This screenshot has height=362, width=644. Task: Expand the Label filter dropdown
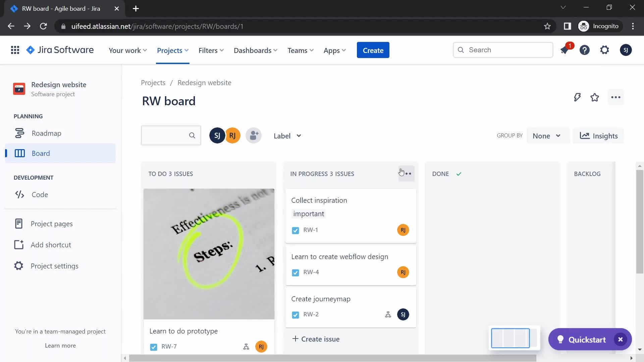click(287, 136)
